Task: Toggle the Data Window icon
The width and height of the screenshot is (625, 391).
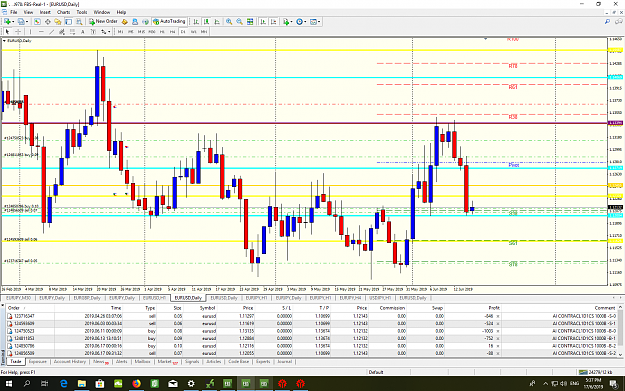Action: [x=47, y=22]
